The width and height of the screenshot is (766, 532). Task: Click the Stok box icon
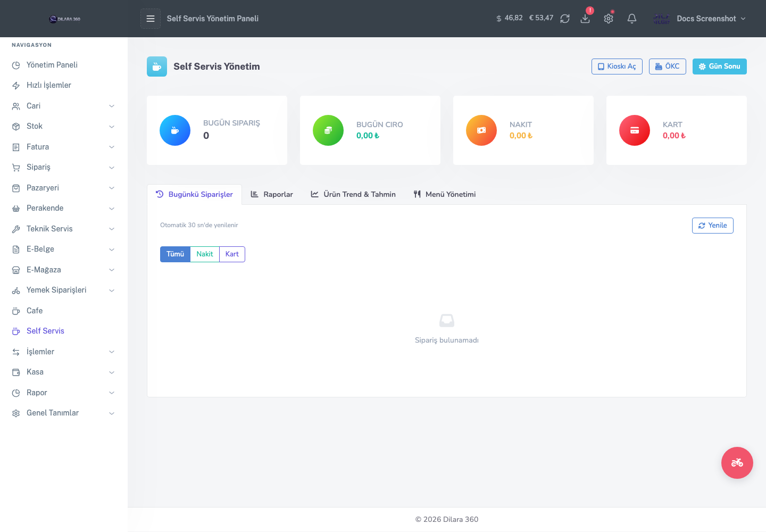(x=16, y=127)
